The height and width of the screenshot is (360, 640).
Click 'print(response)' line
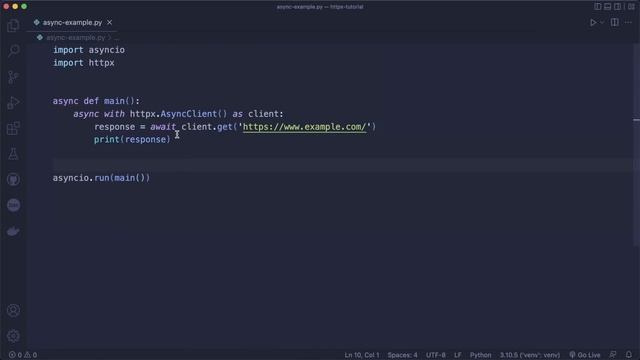click(x=132, y=140)
